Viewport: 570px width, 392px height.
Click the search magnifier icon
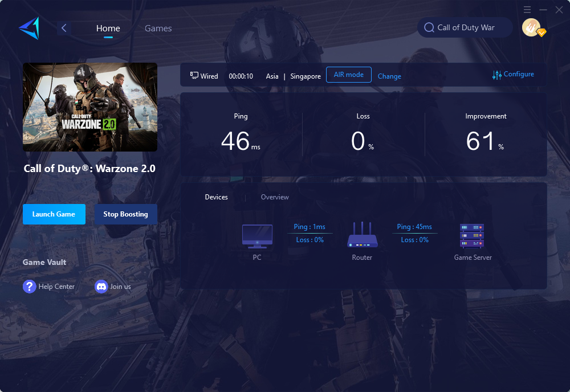tap(429, 27)
